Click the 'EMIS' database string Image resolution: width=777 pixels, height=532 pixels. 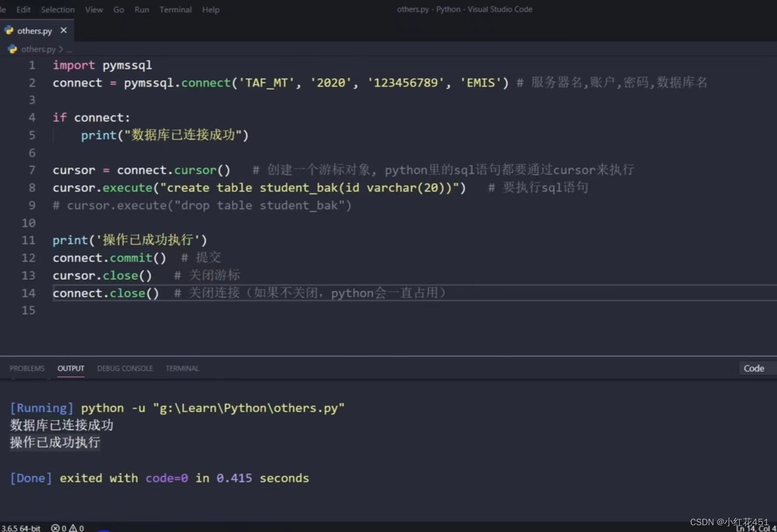pos(481,83)
